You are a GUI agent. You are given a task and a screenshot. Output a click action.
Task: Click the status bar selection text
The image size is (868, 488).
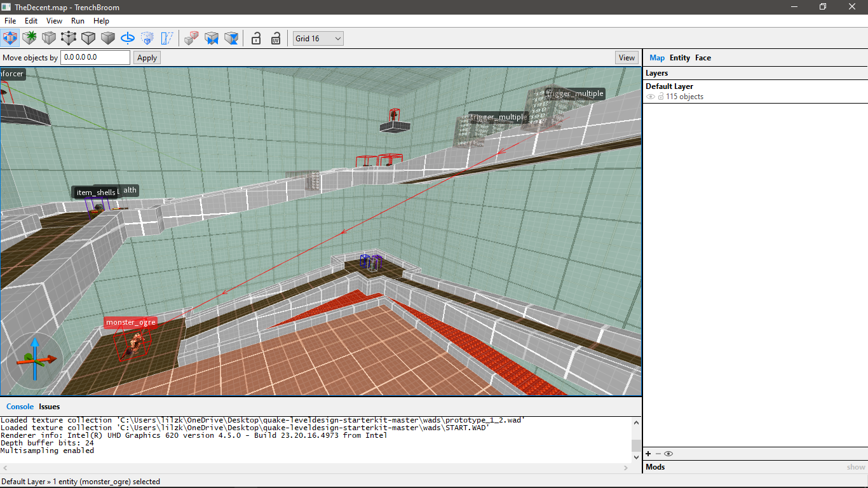[80, 482]
